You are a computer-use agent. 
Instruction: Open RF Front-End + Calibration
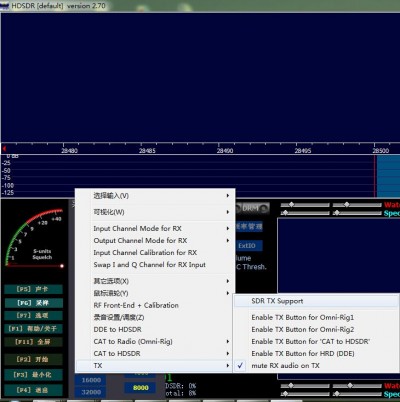136,305
